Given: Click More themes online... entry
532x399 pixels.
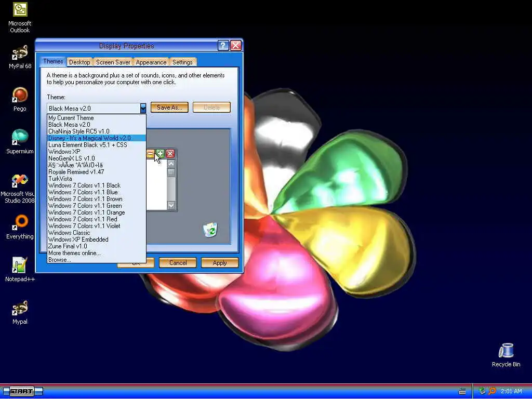Looking at the screenshot, I should point(96,253).
